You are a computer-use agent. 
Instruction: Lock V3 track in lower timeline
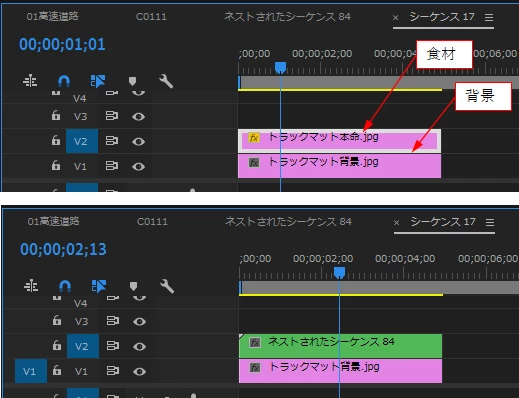(x=57, y=321)
